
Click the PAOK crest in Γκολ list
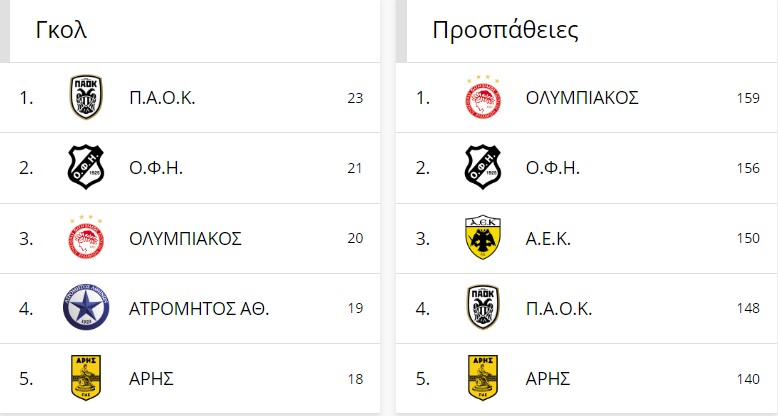(x=86, y=97)
